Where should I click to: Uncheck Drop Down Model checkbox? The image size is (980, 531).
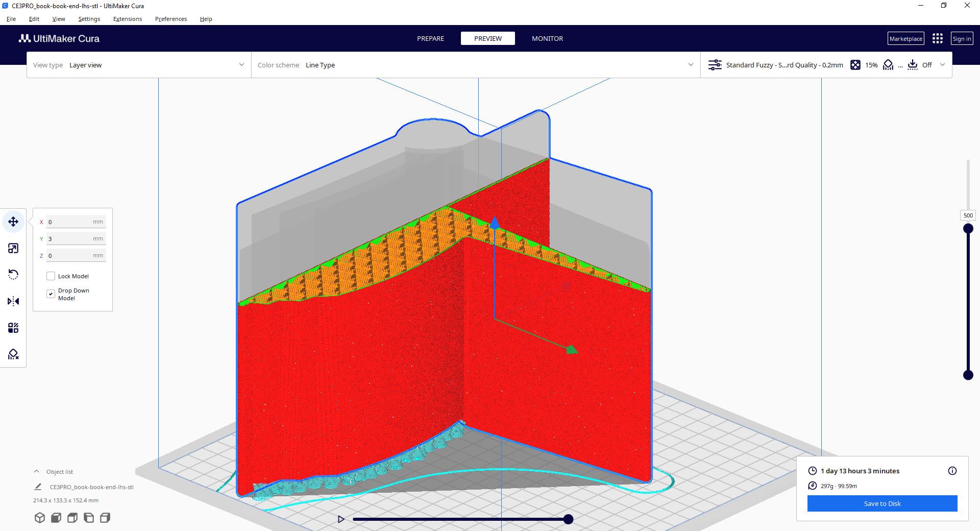(x=51, y=294)
